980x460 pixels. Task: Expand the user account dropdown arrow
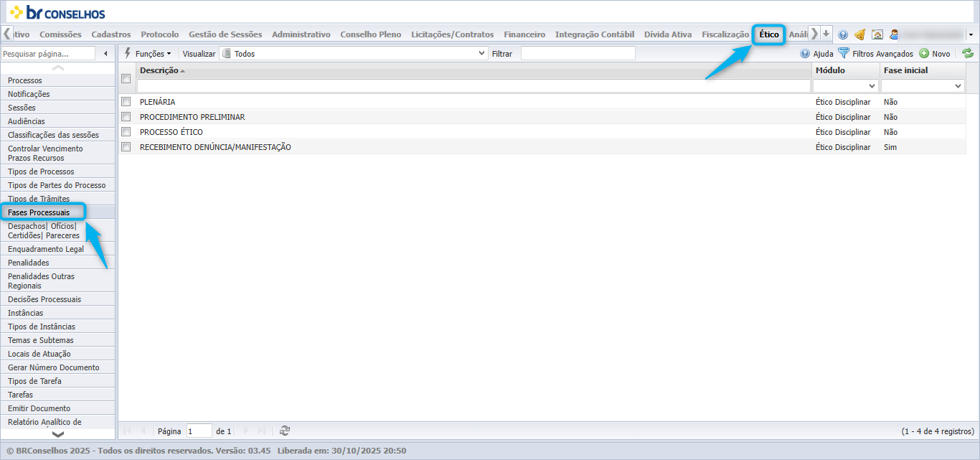[971, 34]
